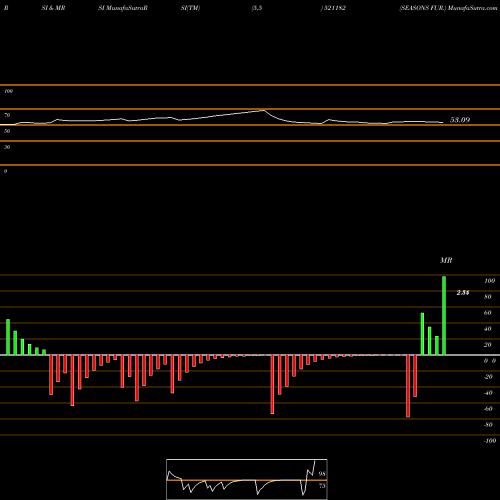Click the SEASONS FUR MunafaSutra.com title text
The width and height of the screenshot is (500, 500).
pos(448,8)
